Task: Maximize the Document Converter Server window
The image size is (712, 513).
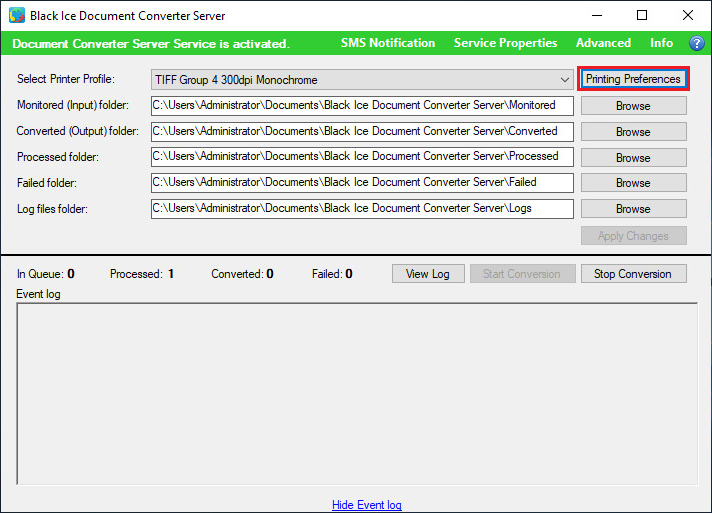Action: (642, 15)
